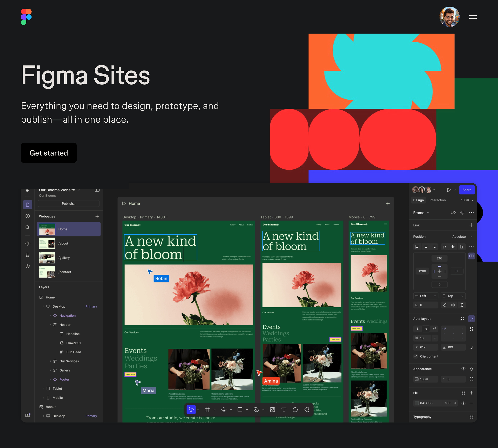Open the Top vertical constraint dropdown
Screen dimensions: 498x448
453,296
